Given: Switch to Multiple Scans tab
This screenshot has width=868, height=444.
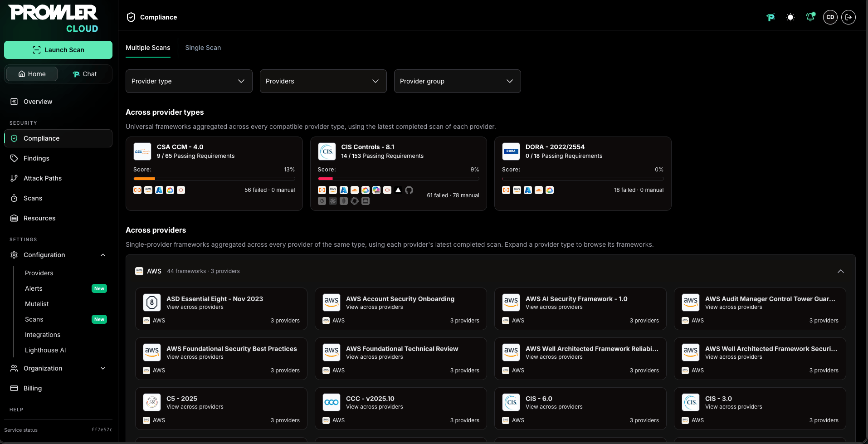Looking at the screenshot, I should (x=148, y=48).
